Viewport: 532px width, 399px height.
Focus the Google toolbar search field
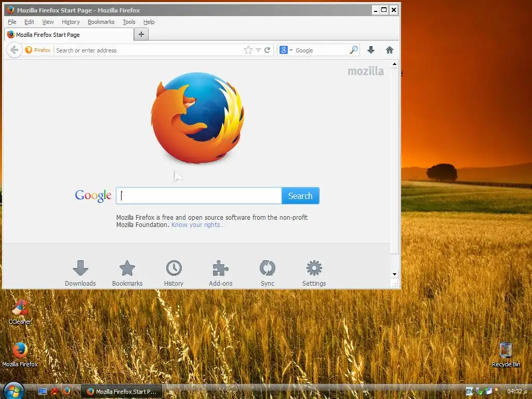(321, 50)
